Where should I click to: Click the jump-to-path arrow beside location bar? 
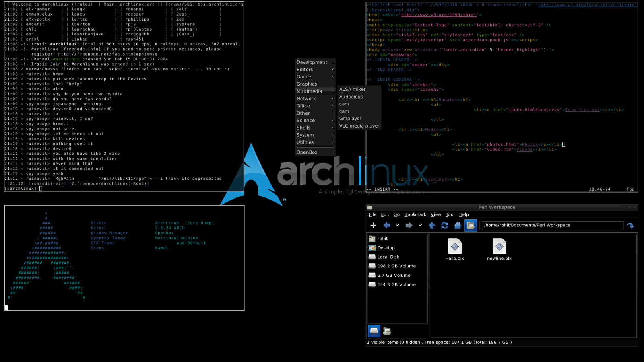pos(630,226)
